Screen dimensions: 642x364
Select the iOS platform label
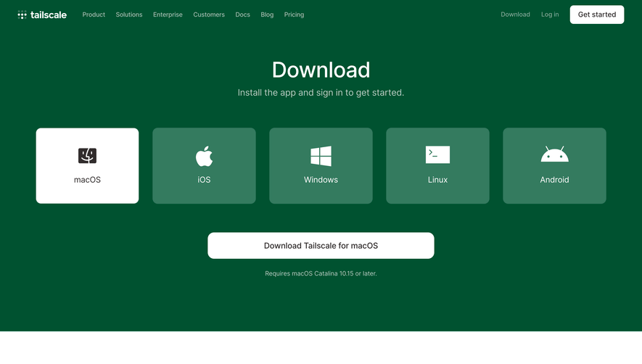click(204, 180)
